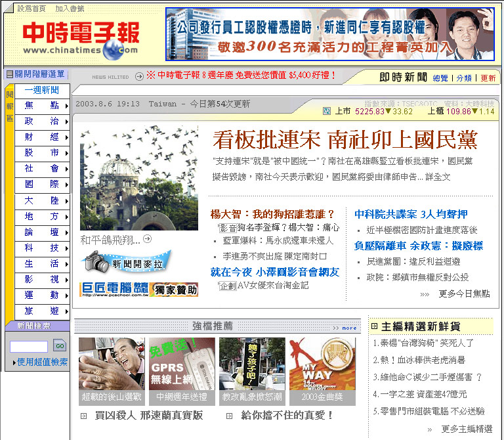Open thumbnail 超載的後山選戰

pos(112,372)
